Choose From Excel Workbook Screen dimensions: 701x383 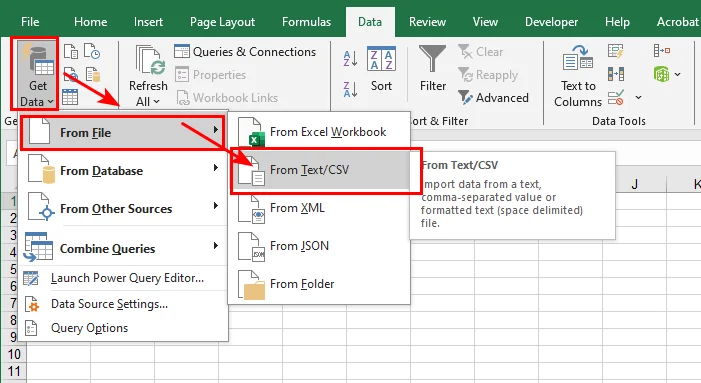319,132
